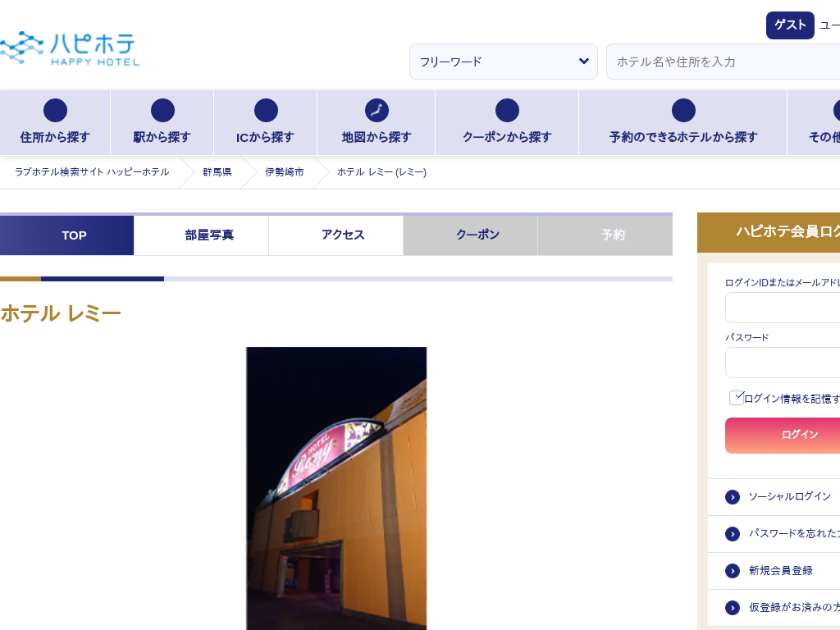840x630 pixels.
Task: Switch to the クーポン tab
Action: 470,235
